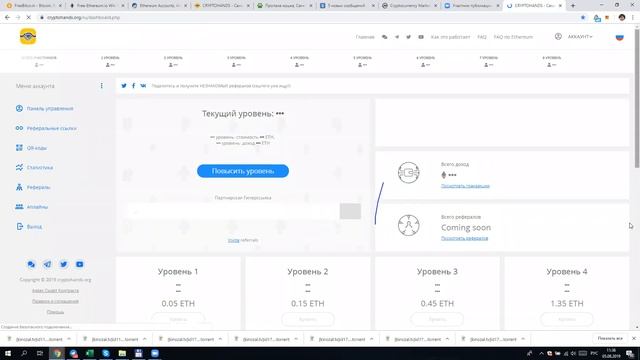The image size is (640, 360).
Task: Share on Twitter from the share bar
Action: click(x=124, y=86)
